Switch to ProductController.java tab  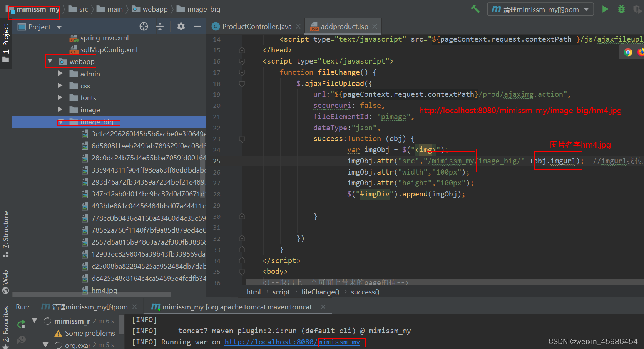[x=257, y=27]
